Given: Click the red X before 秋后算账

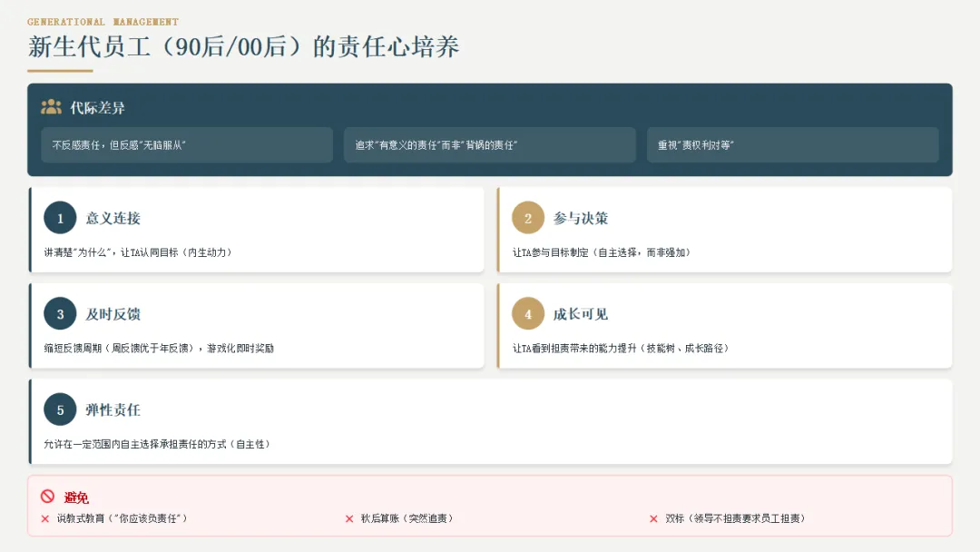Looking at the screenshot, I should click(x=349, y=519).
